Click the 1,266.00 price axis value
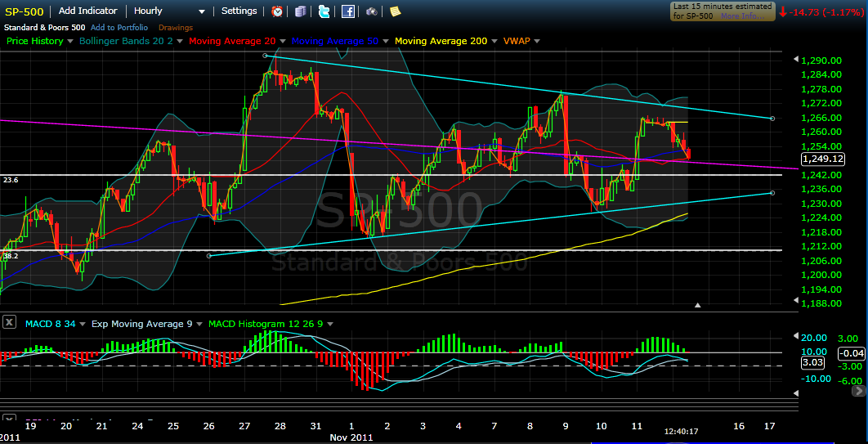The height and width of the screenshot is (444, 868). [x=822, y=118]
